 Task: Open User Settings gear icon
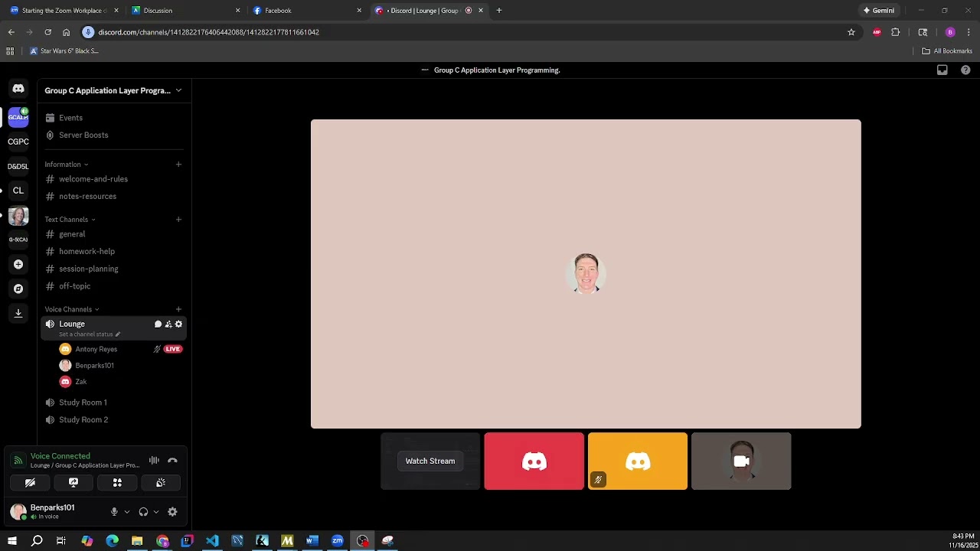point(172,512)
